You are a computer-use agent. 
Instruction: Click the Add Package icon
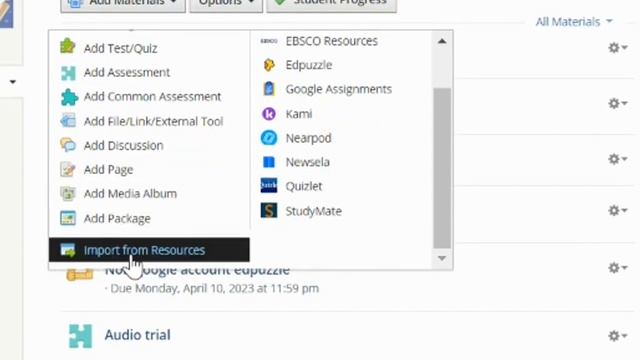coord(68,218)
